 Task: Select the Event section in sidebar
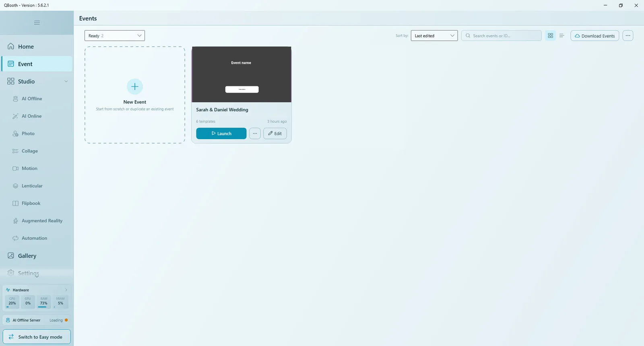coord(37,64)
